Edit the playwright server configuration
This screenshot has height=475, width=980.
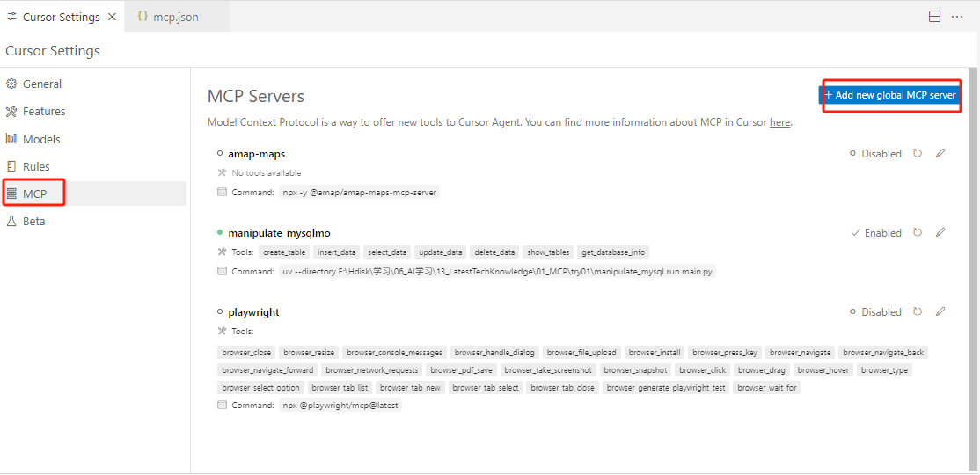point(940,312)
